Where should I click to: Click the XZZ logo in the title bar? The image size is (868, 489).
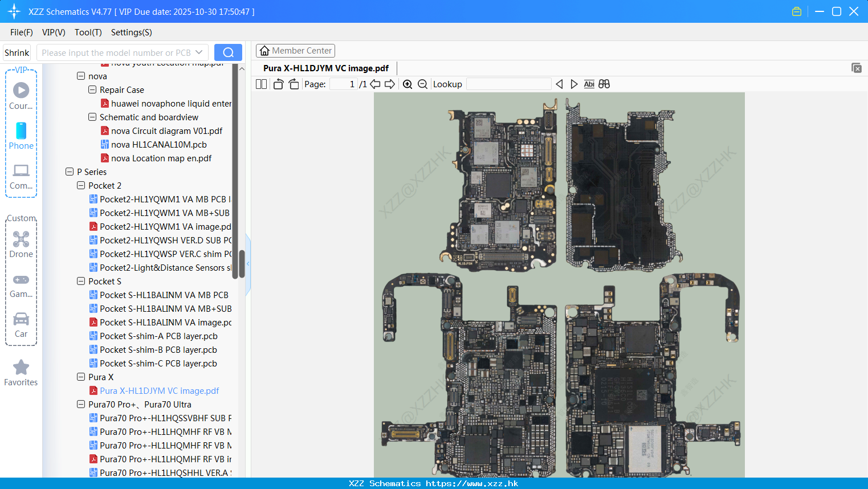(x=14, y=11)
